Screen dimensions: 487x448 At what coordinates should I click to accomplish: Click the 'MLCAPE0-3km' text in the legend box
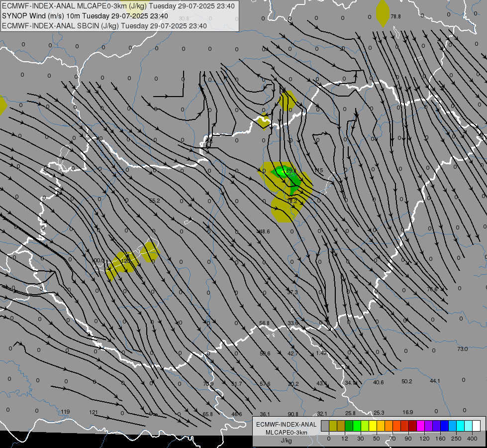[287, 433]
